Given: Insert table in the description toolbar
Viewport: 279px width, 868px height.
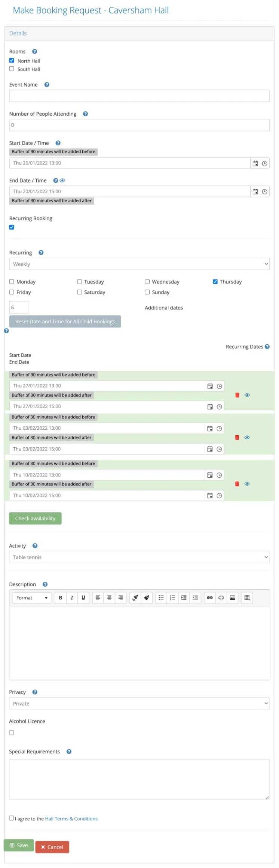Looking at the screenshot, I should pyautogui.click(x=247, y=598).
